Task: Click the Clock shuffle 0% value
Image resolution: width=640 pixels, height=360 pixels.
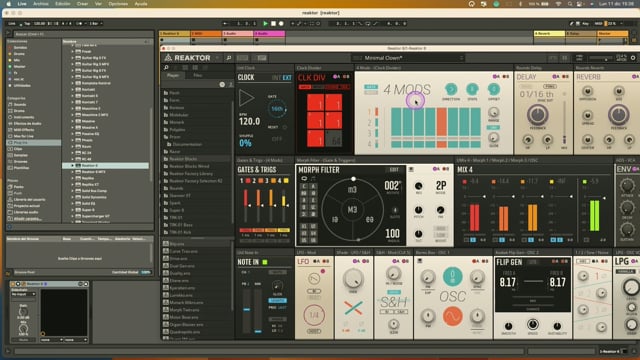Action: point(245,143)
